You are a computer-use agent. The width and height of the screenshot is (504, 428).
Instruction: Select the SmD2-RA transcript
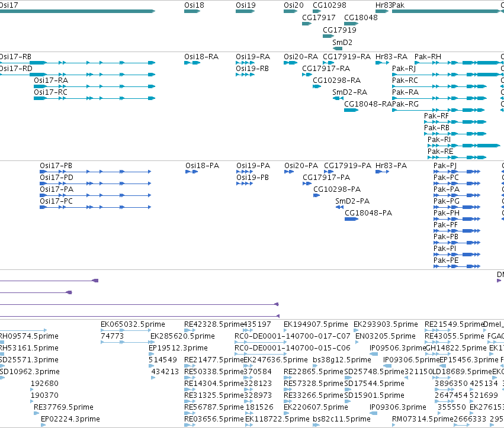point(338,98)
